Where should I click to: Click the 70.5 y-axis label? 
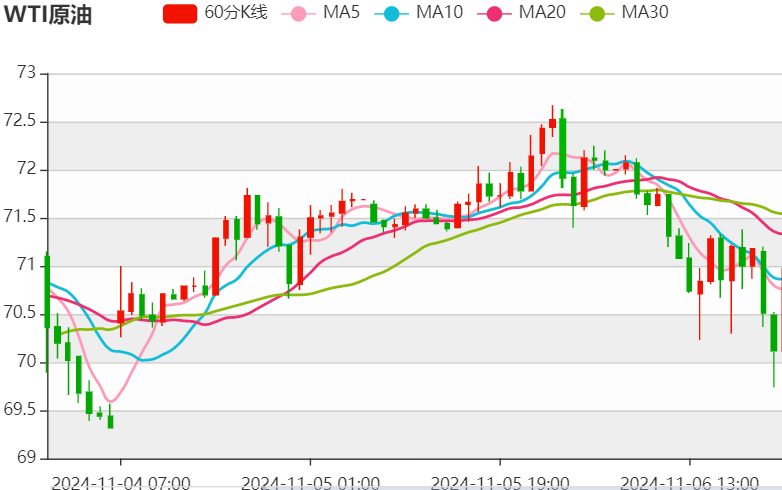coord(20,314)
